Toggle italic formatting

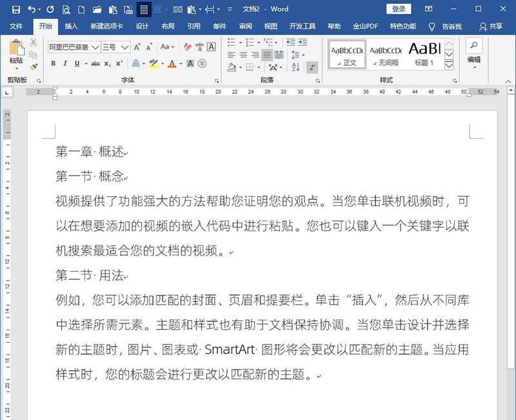click(64, 63)
